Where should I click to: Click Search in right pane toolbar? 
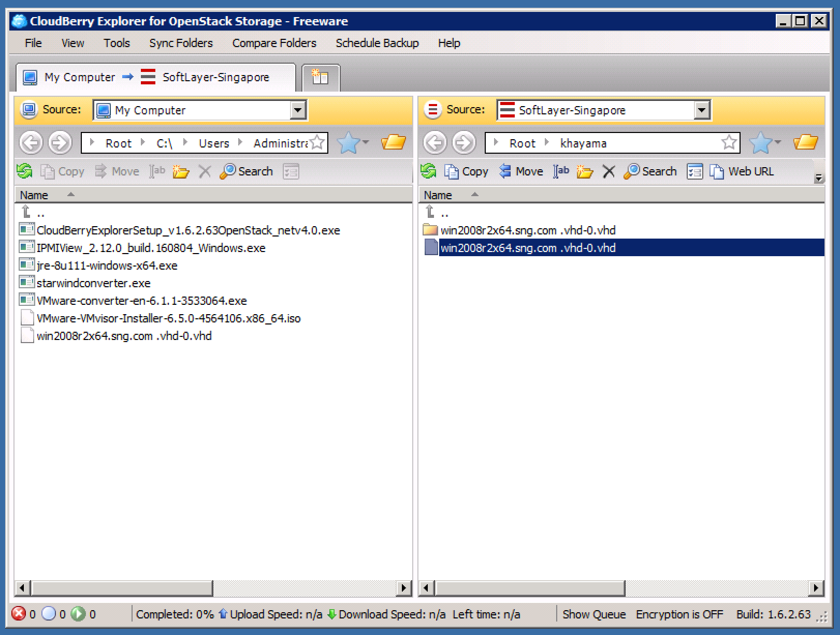click(650, 171)
